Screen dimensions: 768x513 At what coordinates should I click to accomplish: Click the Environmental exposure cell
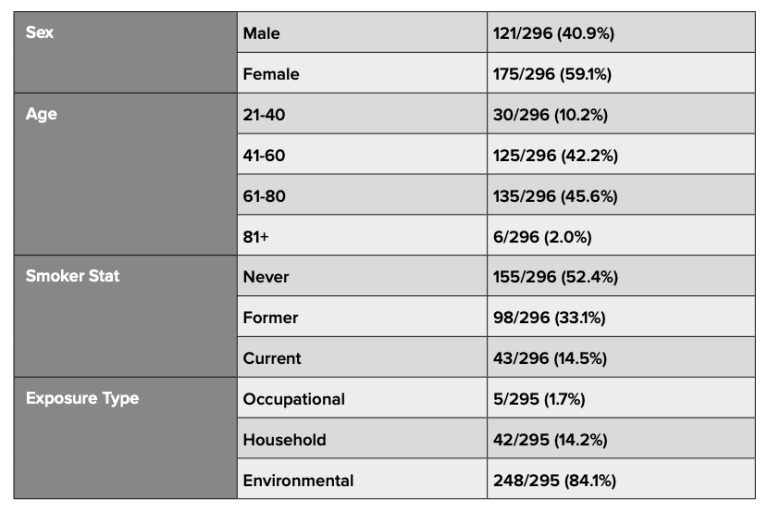coord(362,479)
